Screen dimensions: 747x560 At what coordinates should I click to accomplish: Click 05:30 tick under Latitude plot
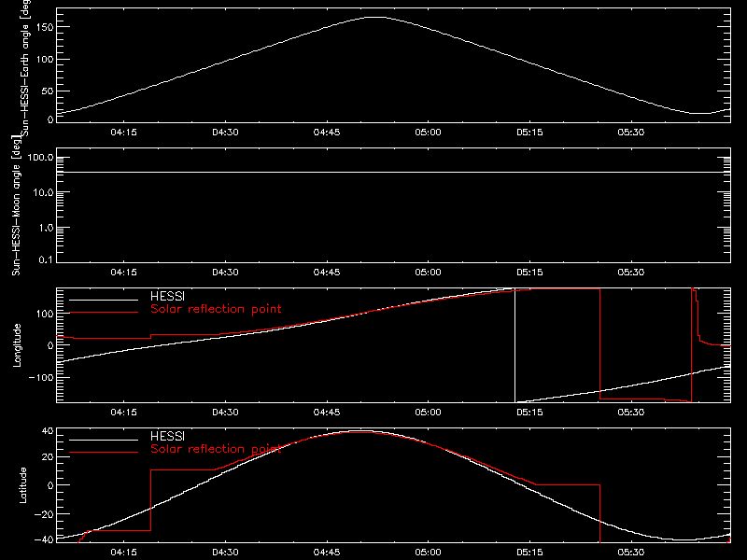[631, 552]
